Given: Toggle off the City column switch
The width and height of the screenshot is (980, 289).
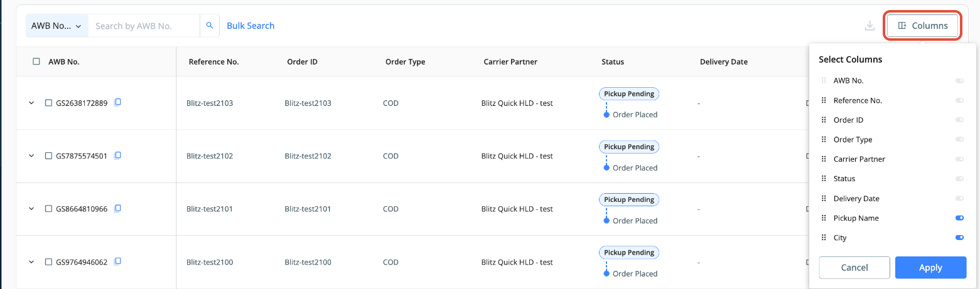Looking at the screenshot, I should tap(959, 238).
